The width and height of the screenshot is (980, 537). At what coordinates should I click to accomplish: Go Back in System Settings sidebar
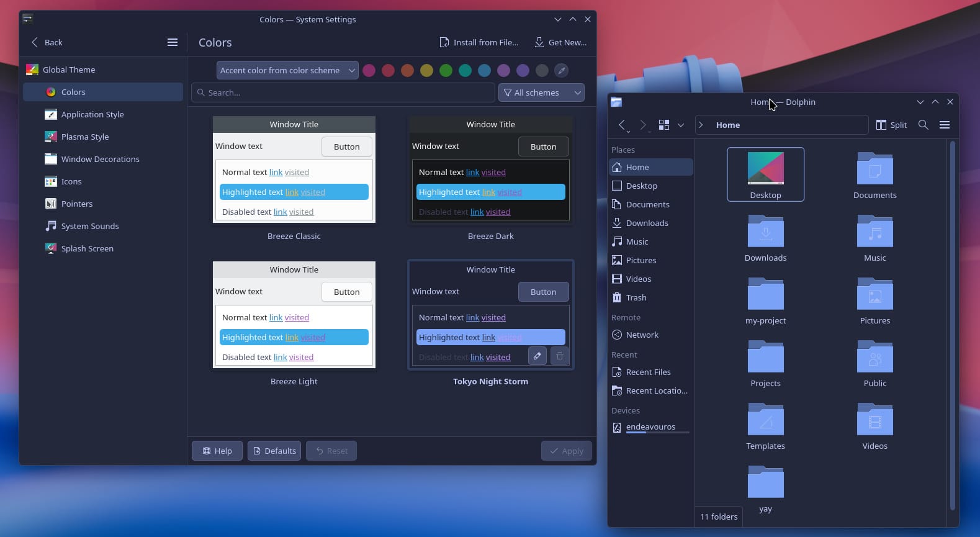click(47, 42)
